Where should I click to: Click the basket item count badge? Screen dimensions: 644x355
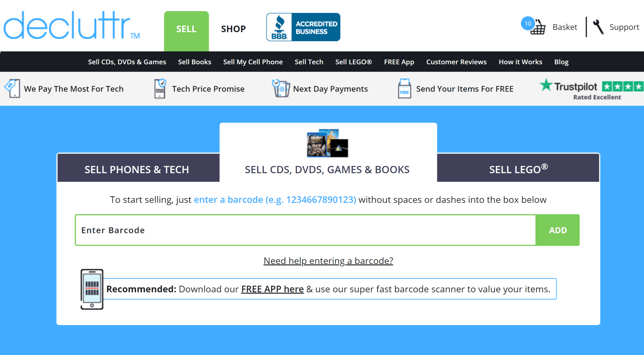(528, 23)
